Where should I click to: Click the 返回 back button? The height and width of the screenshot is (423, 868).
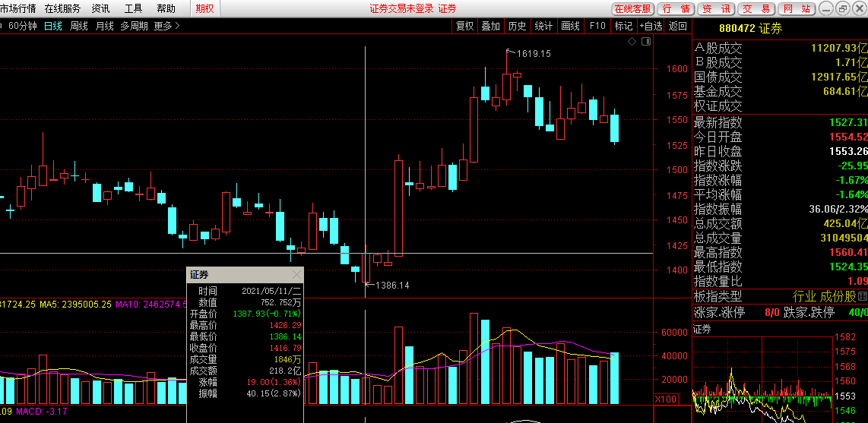coord(677,26)
